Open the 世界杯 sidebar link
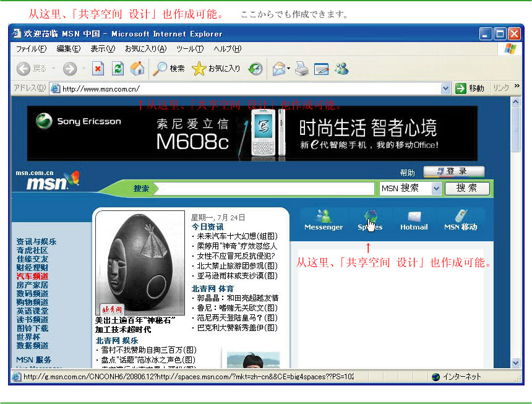The width and height of the screenshot is (532, 404). coord(28,337)
